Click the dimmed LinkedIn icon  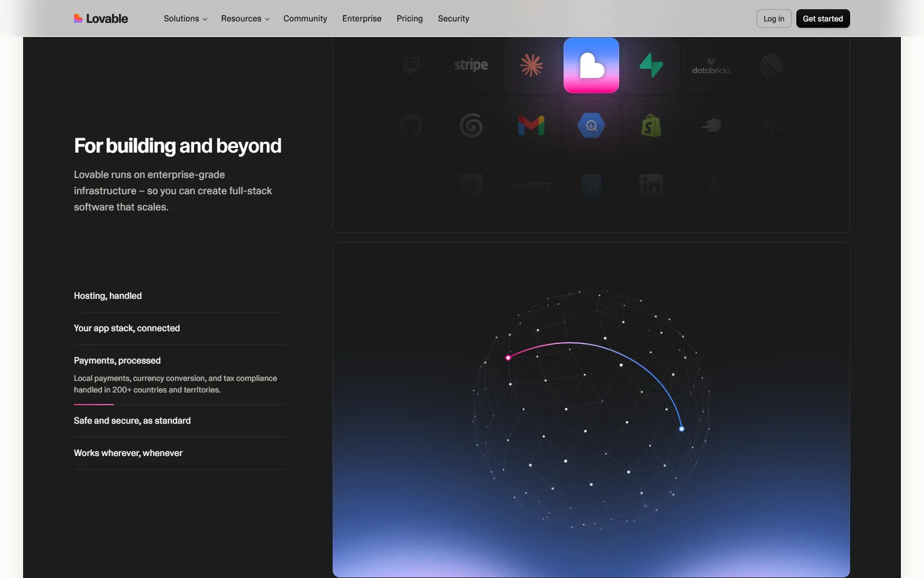click(x=651, y=186)
